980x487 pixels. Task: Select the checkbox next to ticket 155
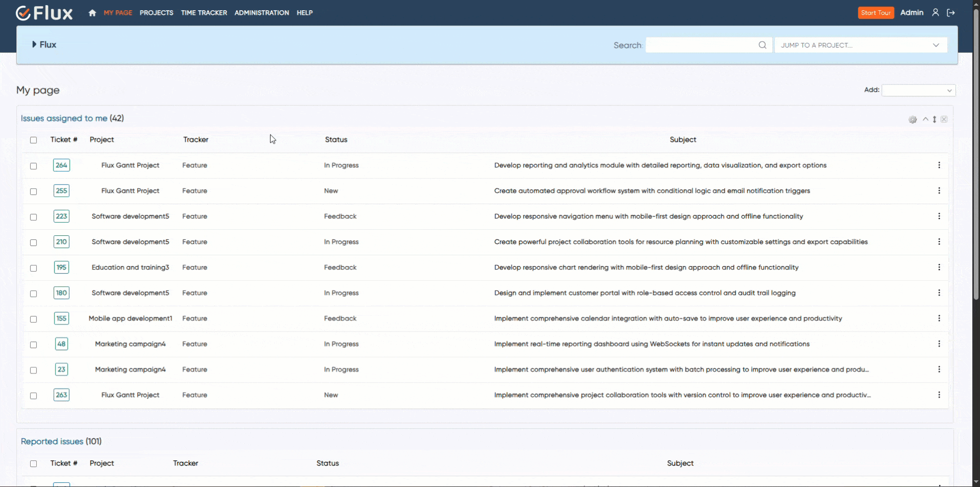click(x=33, y=319)
